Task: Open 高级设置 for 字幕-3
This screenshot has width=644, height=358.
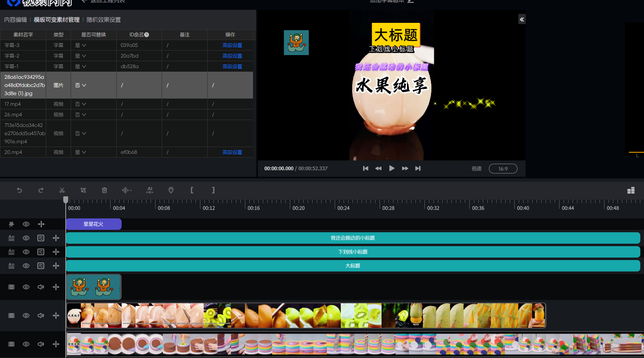Action: tap(232, 45)
